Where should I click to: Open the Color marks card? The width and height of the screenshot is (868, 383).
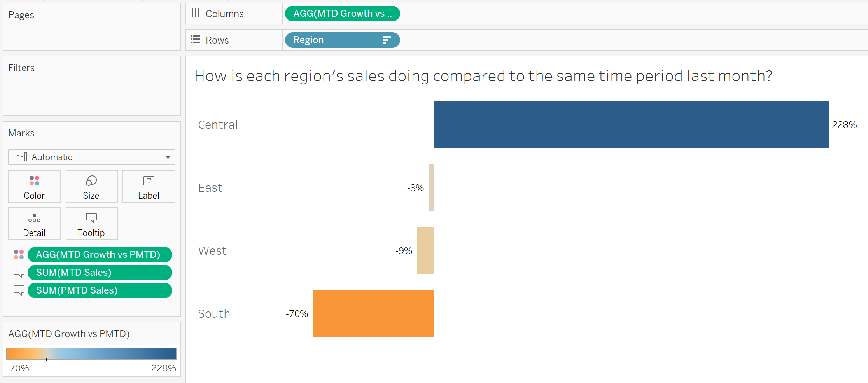tap(34, 186)
